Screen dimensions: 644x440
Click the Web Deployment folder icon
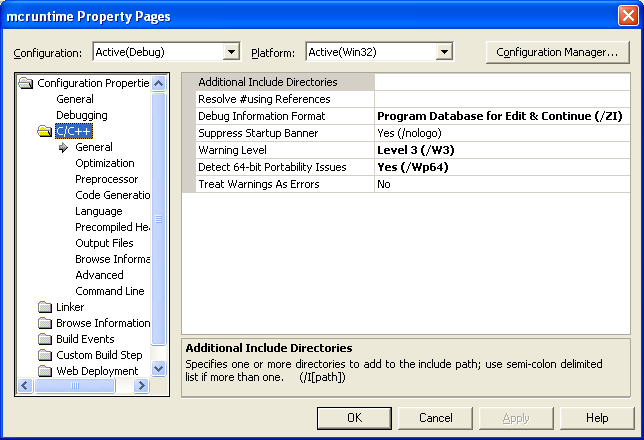click(44, 371)
